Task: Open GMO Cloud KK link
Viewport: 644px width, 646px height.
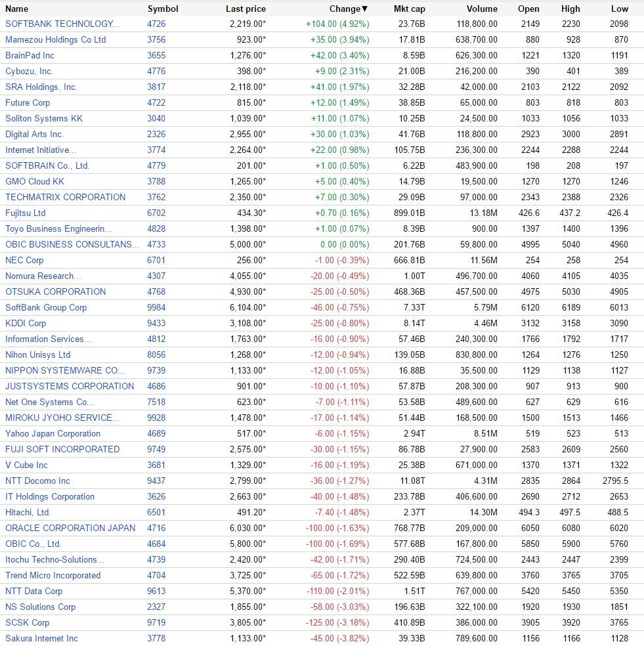Action: tap(35, 181)
